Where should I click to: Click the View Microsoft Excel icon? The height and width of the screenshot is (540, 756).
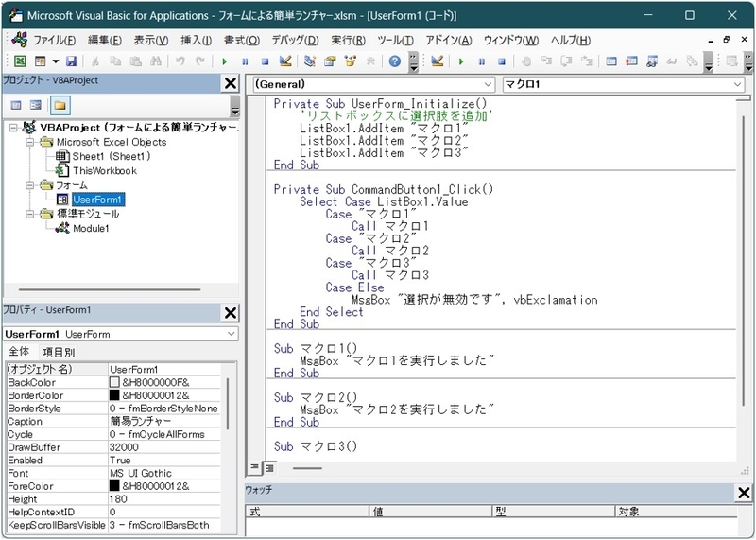point(20,61)
